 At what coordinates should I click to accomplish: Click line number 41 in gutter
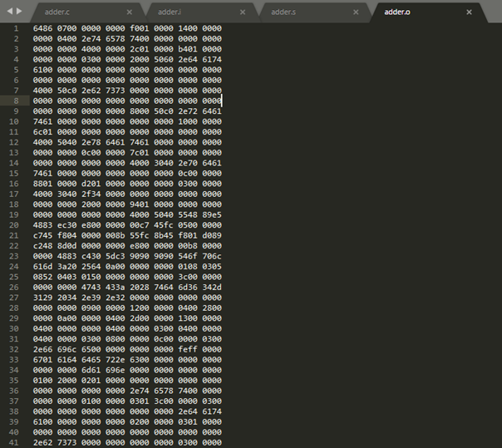point(14,442)
